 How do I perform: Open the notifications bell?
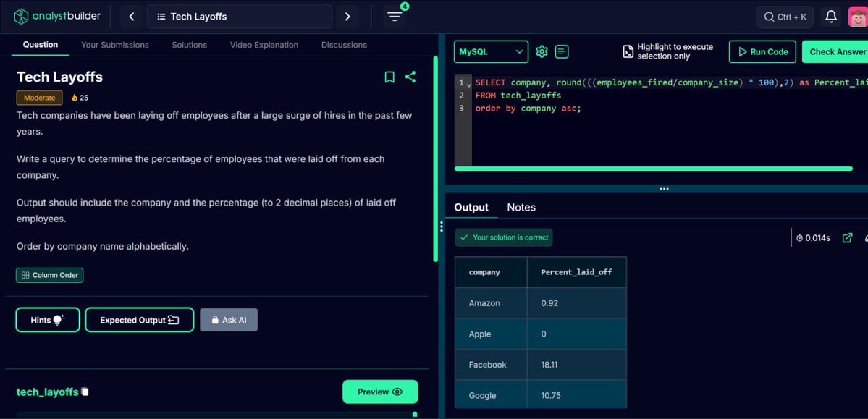(831, 17)
